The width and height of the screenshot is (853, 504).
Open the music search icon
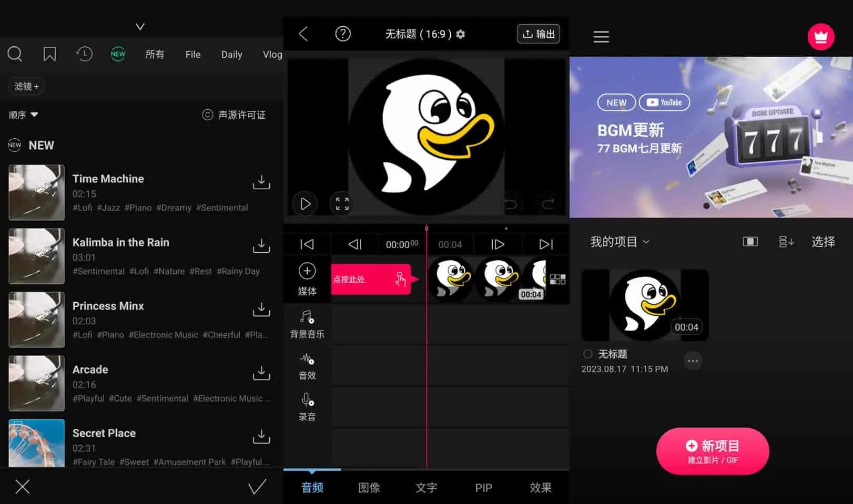pyautogui.click(x=15, y=54)
